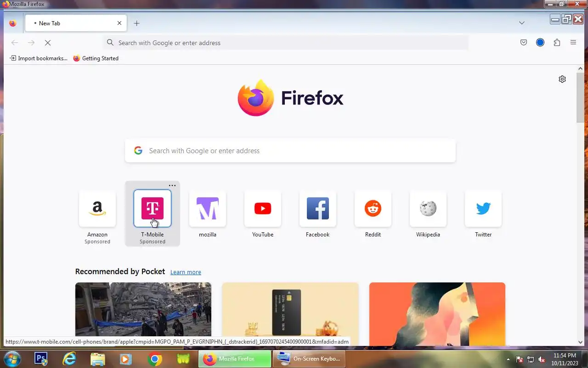The height and width of the screenshot is (368, 588).
Task: Click the network tray icon
Action: 531,359
